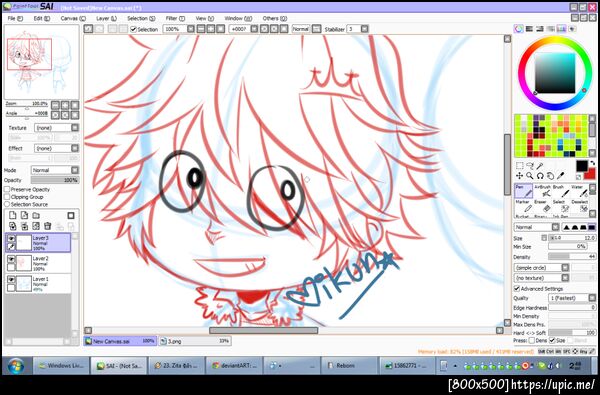Screen dimensions: 600x395
Task: Pick the rectangular selection tool
Action: click(x=520, y=166)
